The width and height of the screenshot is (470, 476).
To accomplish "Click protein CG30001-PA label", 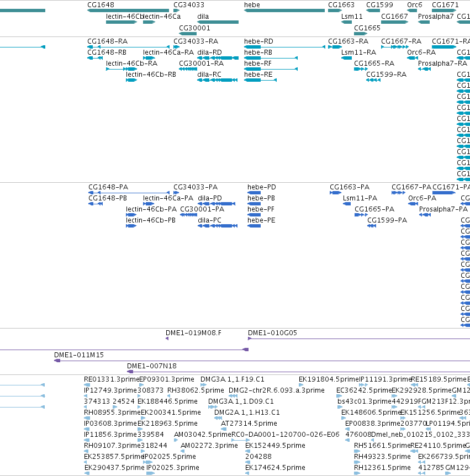I will click(202, 209).
